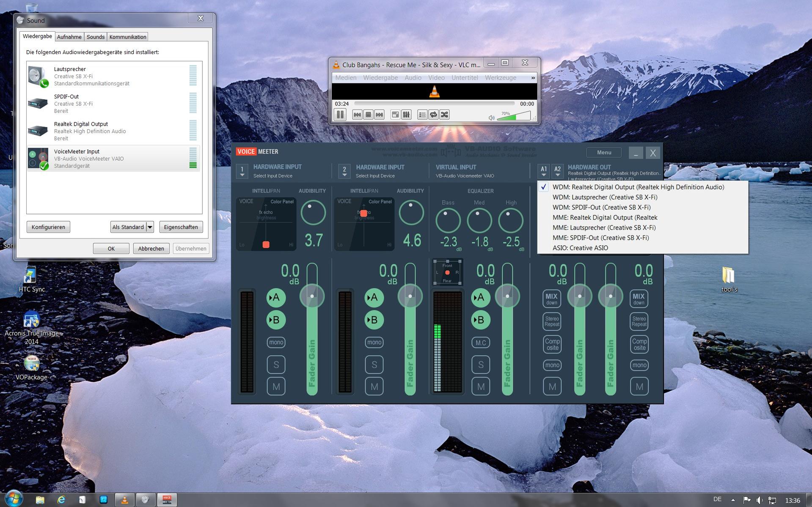Select MME: Lautsprecher (Creative SB X-Fi)

click(x=643, y=227)
